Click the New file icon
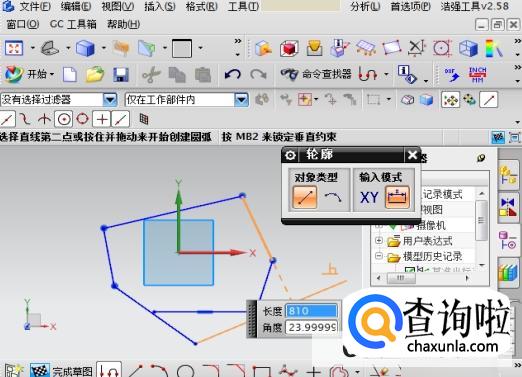This screenshot has height=377, width=522. tap(70, 74)
